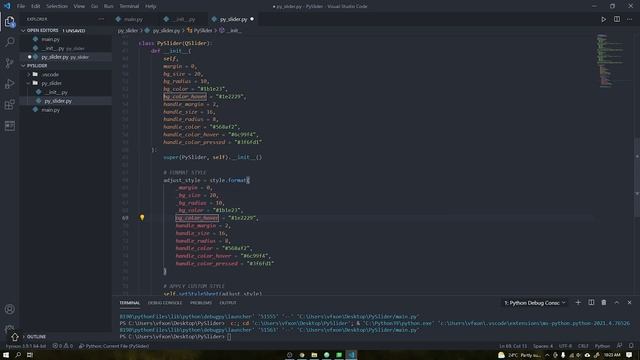This screenshot has height=360, width=640.
Task: Open editor More Actions ellipsis
Action: pos(629,19)
